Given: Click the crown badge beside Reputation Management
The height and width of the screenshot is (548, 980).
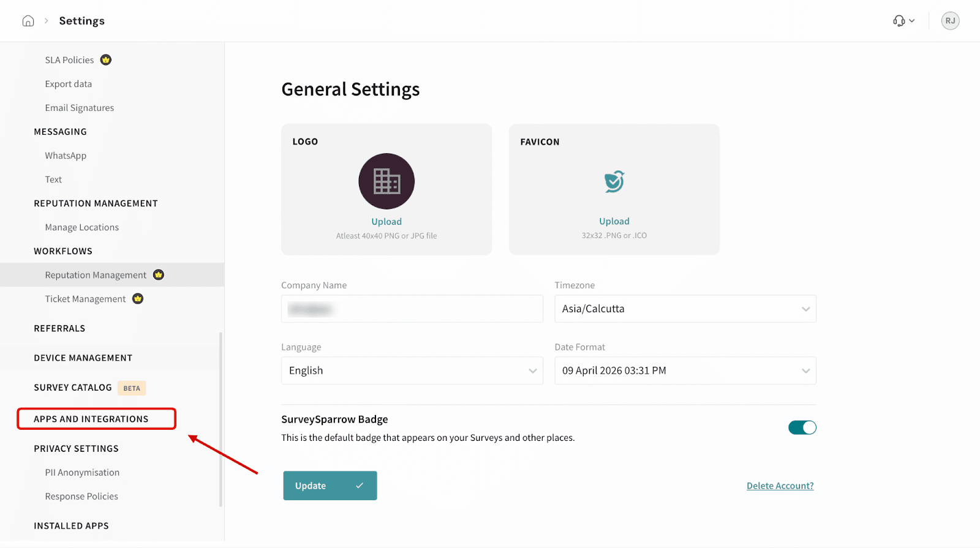Looking at the screenshot, I should click(159, 274).
